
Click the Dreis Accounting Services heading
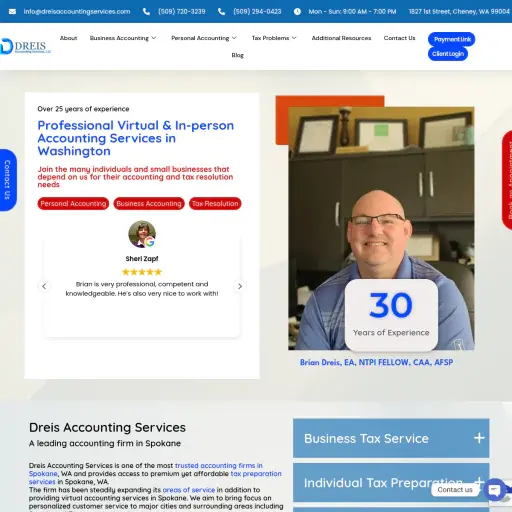click(107, 427)
